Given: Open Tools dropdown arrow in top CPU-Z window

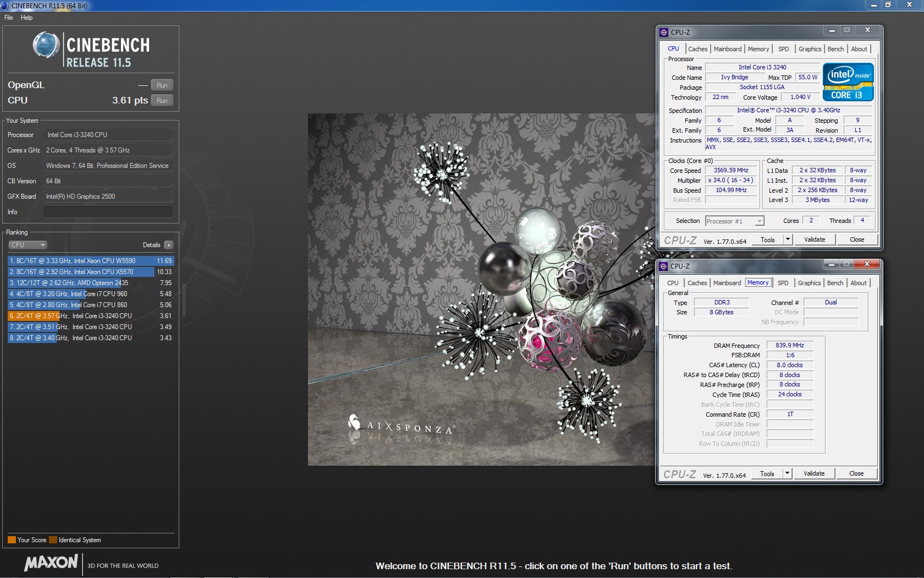Looking at the screenshot, I should click(788, 240).
